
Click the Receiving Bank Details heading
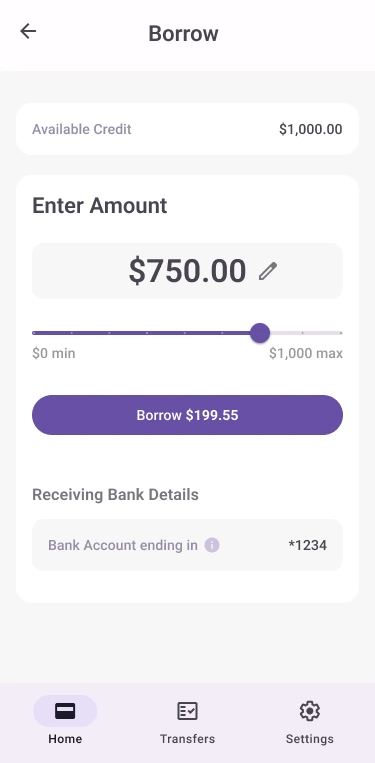click(x=115, y=494)
